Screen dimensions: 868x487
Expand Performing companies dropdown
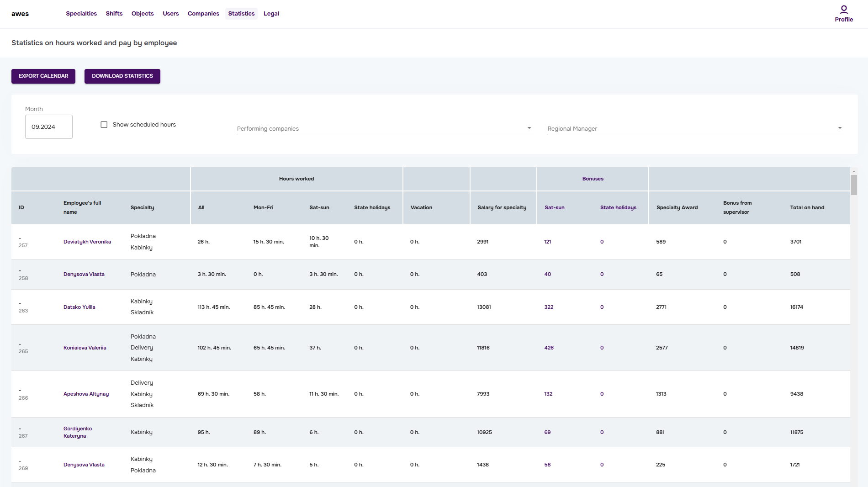[x=385, y=129]
